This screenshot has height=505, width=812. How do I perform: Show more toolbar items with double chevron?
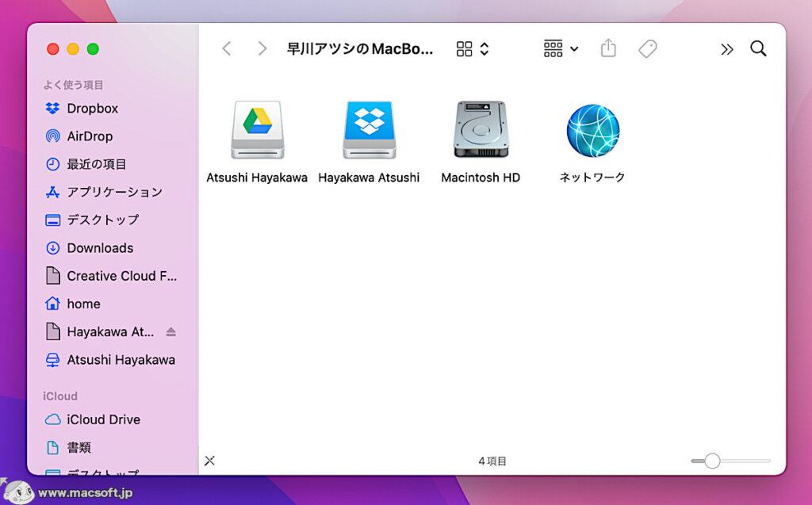(727, 49)
